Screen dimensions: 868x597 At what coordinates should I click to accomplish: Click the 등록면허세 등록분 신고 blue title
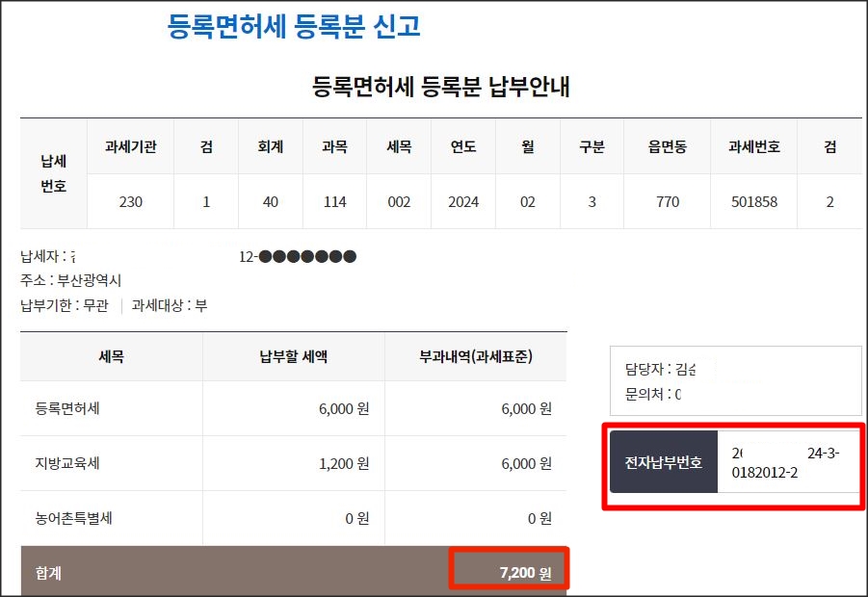[x=291, y=24]
